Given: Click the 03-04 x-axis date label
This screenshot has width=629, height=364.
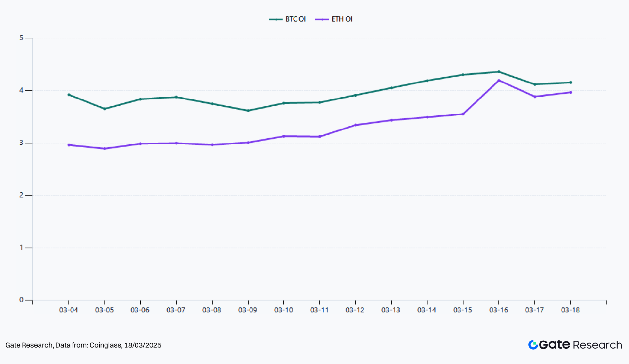Looking at the screenshot, I should [x=69, y=310].
